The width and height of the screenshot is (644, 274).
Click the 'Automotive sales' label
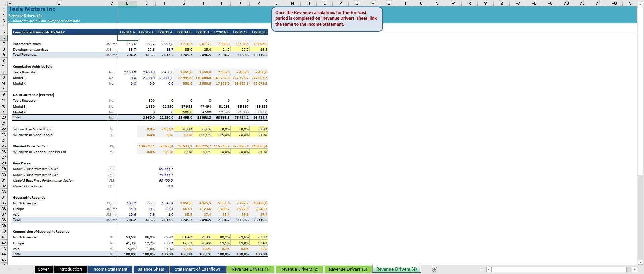point(27,44)
